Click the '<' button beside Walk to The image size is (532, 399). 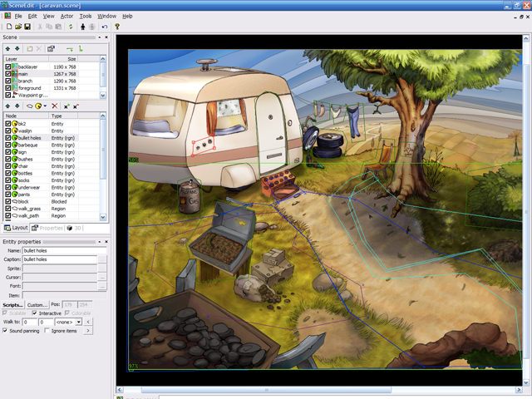[88, 322]
